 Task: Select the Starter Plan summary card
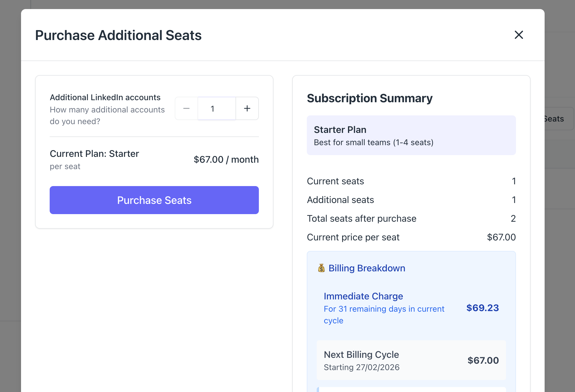tap(411, 135)
